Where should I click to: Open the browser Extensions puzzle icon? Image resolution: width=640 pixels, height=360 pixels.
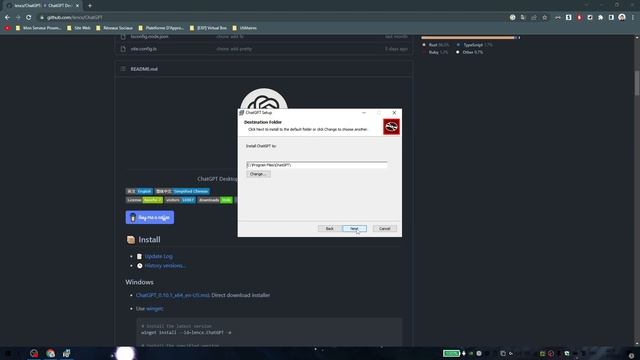click(x=600, y=18)
